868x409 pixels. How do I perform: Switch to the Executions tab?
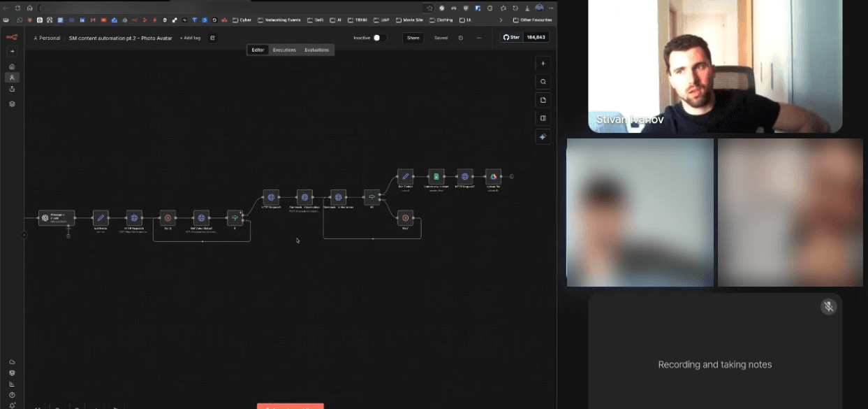coord(284,50)
